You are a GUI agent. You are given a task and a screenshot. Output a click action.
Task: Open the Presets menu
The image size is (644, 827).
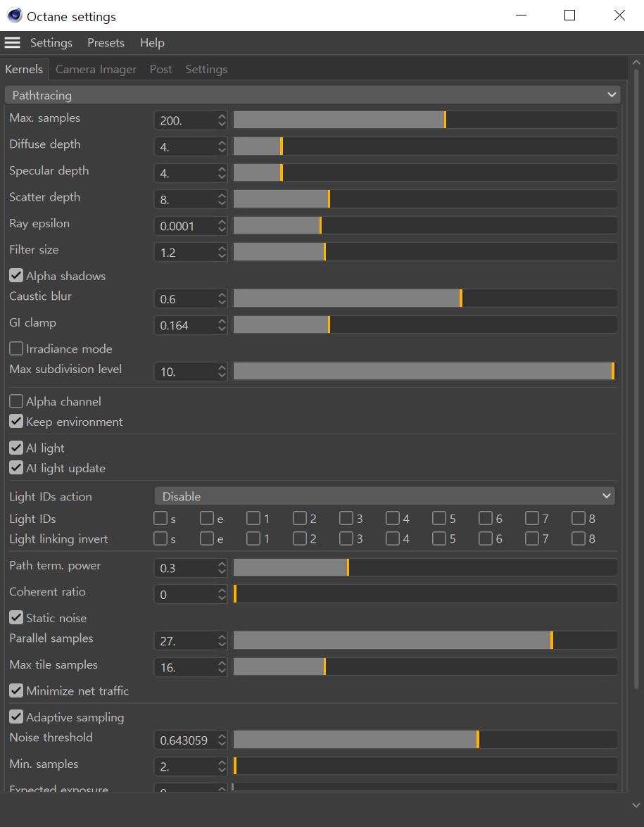point(106,43)
